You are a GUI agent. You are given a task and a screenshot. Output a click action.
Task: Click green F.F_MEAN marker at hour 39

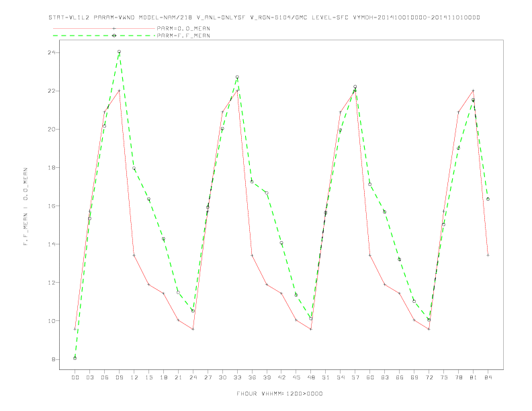click(267, 193)
